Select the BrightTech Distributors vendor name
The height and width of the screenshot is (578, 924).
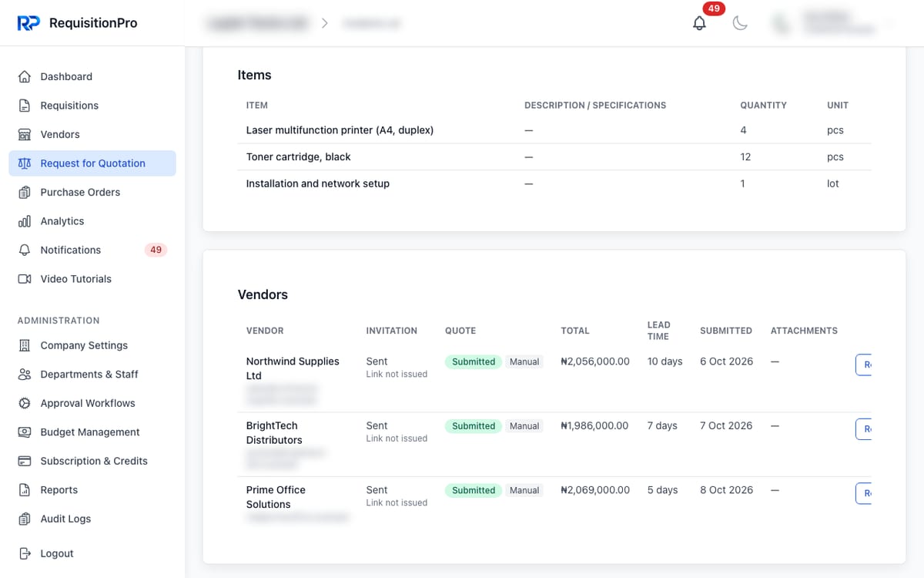(274, 433)
